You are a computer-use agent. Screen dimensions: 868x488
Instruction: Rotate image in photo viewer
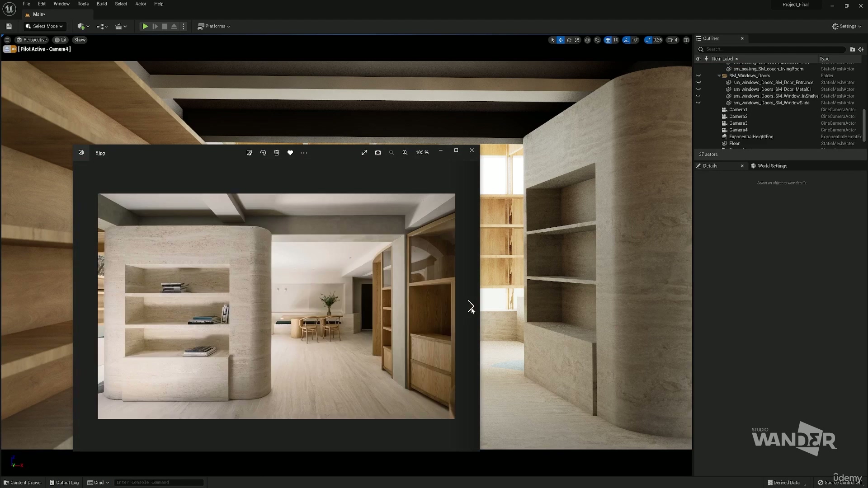(263, 153)
